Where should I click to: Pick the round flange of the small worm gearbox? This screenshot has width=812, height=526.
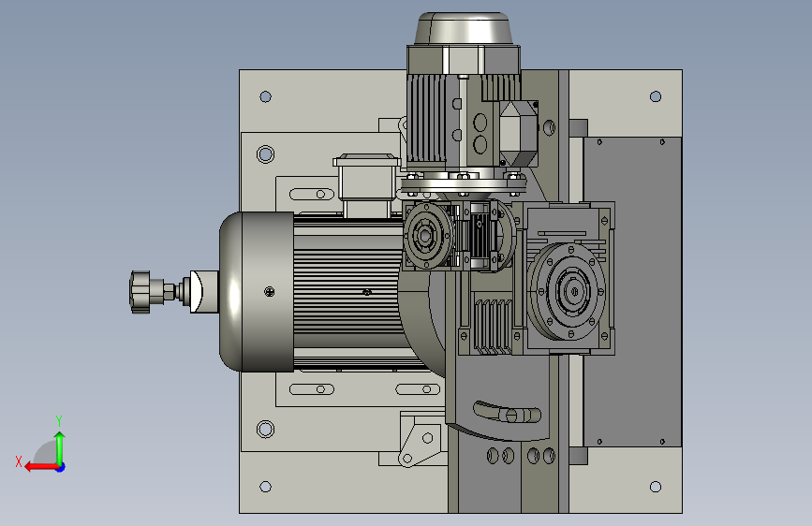(426, 236)
